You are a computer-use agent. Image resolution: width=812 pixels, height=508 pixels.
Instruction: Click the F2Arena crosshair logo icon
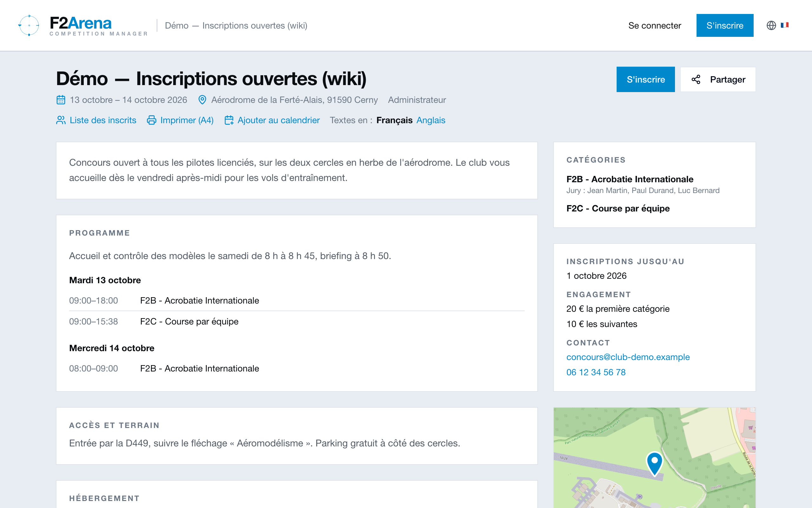click(29, 25)
